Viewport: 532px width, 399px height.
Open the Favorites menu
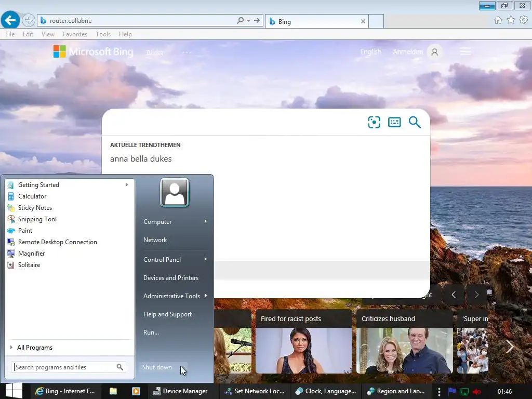pyautogui.click(x=75, y=34)
